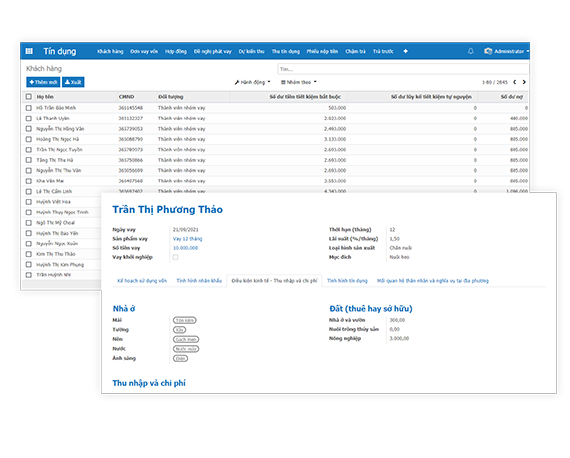Open the Khách hàng menu
Screen dimensions: 570x458
tap(110, 51)
